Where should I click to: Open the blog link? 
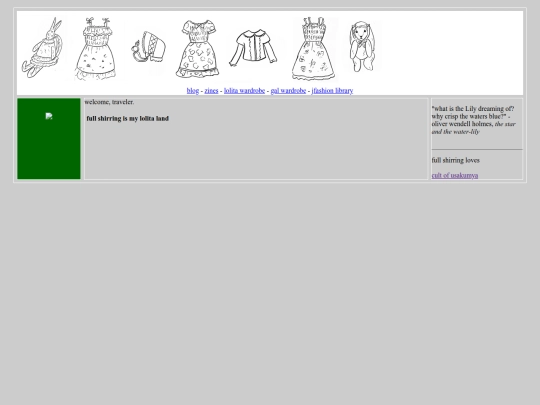pyautogui.click(x=193, y=91)
